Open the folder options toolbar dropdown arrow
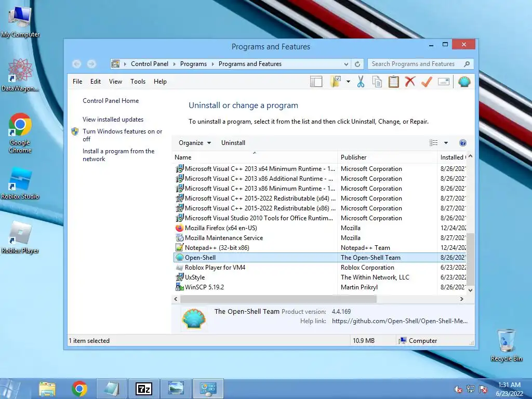This screenshot has height=399, width=532. pos(348,82)
